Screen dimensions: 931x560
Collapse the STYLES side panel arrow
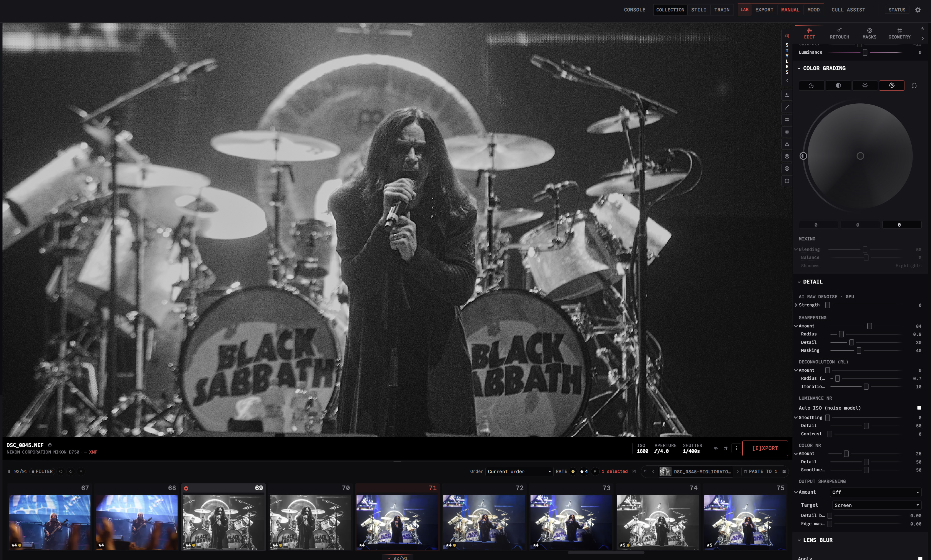(787, 80)
